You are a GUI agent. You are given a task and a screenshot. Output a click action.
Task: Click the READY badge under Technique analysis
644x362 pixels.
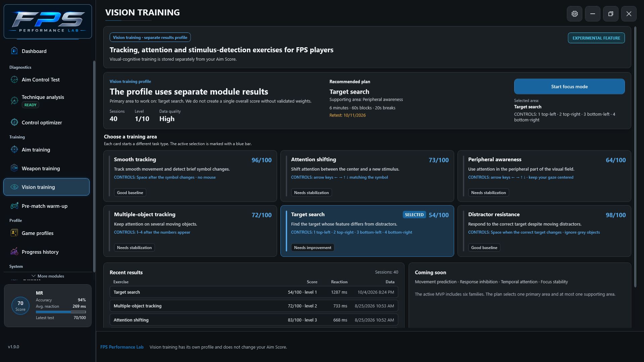click(31, 105)
